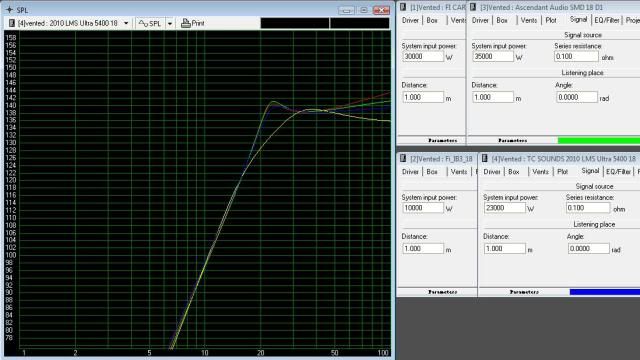The height and width of the screenshot is (360, 640).
Task: Click the SPL curve icon button
Action: click(143, 24)
